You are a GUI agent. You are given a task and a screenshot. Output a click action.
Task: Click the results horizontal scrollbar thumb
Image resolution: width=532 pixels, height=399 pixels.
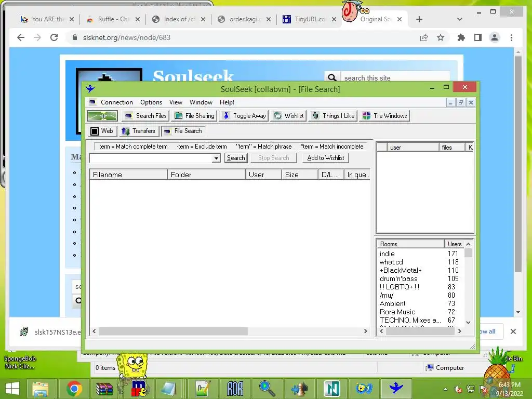coord(173,331)
